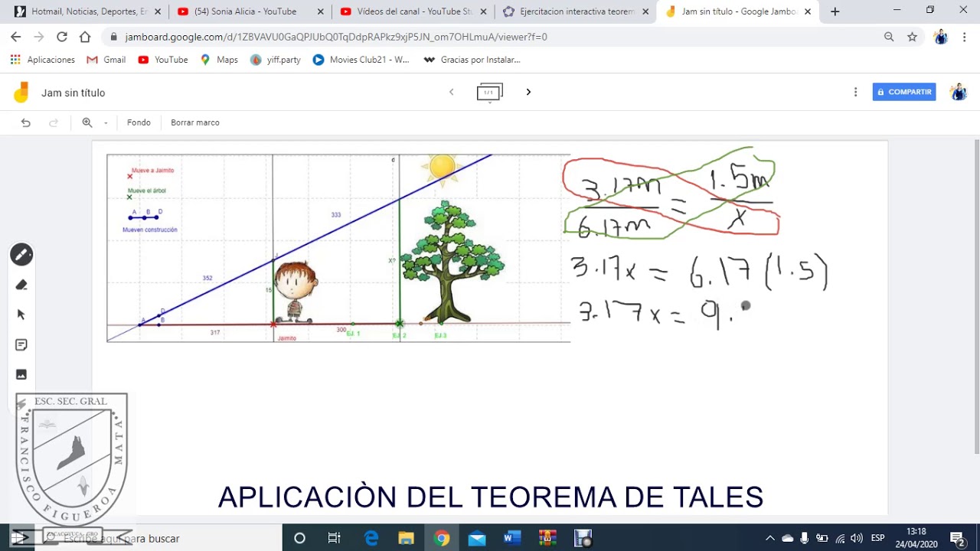Open File Explorer from the taskbar
Viewport: 980px width, 551px height.
coord(407,539)
